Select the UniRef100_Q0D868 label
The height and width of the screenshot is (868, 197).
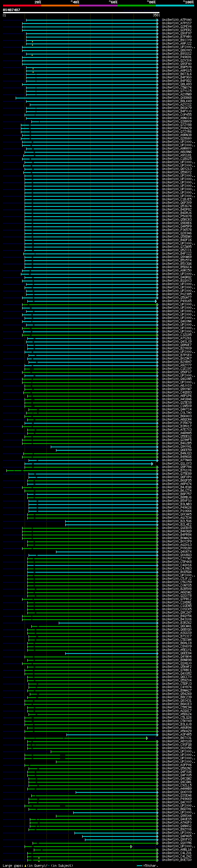point(176,98)
